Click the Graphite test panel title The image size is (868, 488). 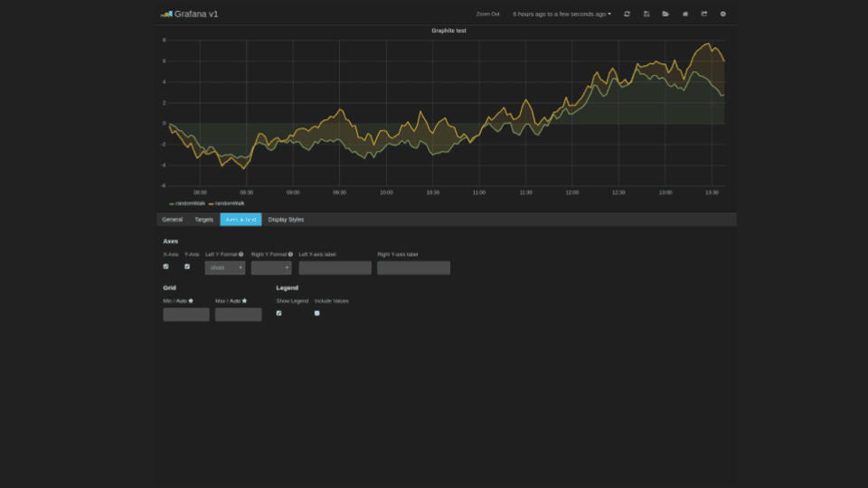click(448, 31)
